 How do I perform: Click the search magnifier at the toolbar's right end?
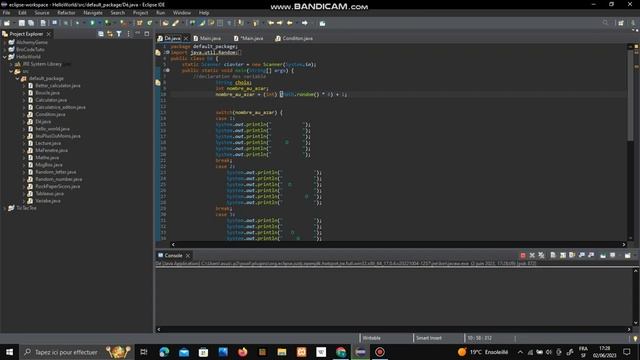pos(605,23)
